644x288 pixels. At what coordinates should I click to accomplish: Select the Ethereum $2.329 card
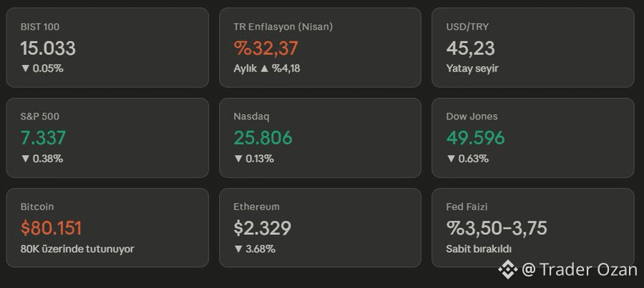[x=320, y=228]
